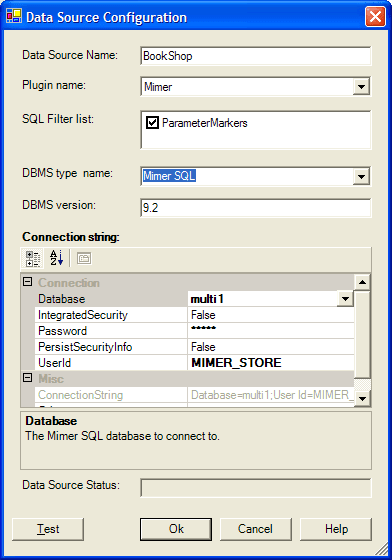Screen dimensions: 392x560
Task: Click the DBMS version input field
Action: 256,208
